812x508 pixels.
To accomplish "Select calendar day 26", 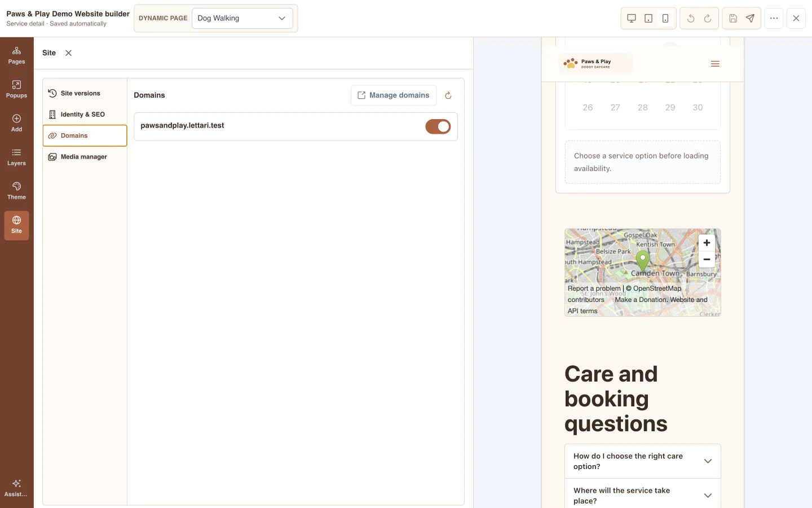I will coord(588,107).
